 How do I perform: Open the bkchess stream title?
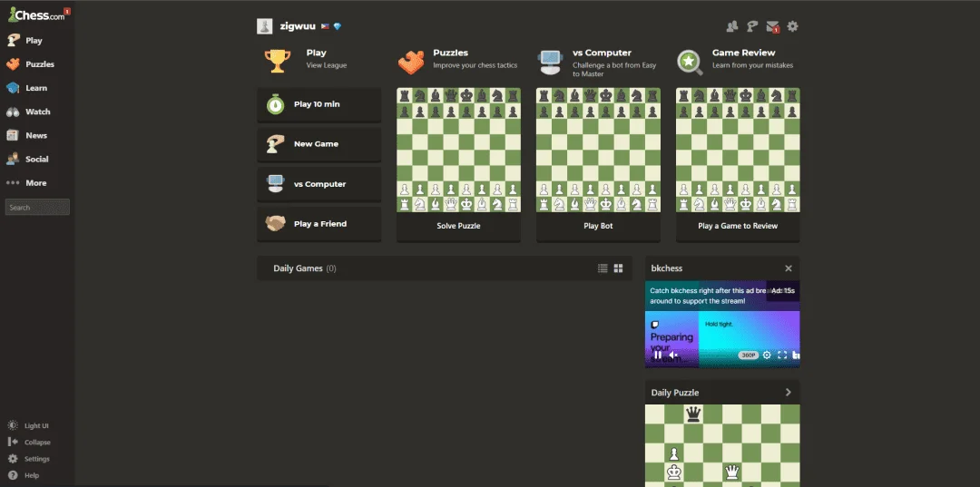[667, 268]
